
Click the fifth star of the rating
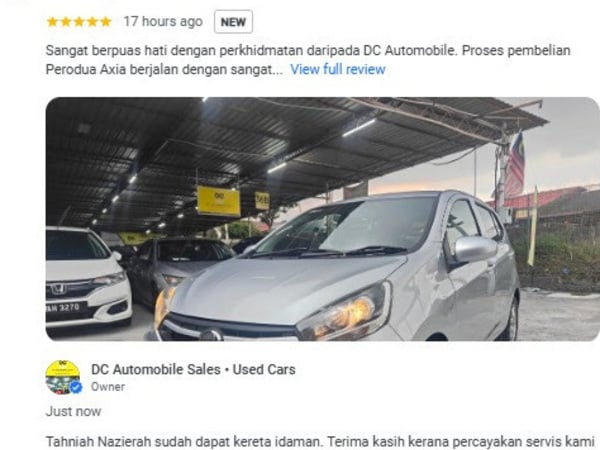click(x=106, y=22)
